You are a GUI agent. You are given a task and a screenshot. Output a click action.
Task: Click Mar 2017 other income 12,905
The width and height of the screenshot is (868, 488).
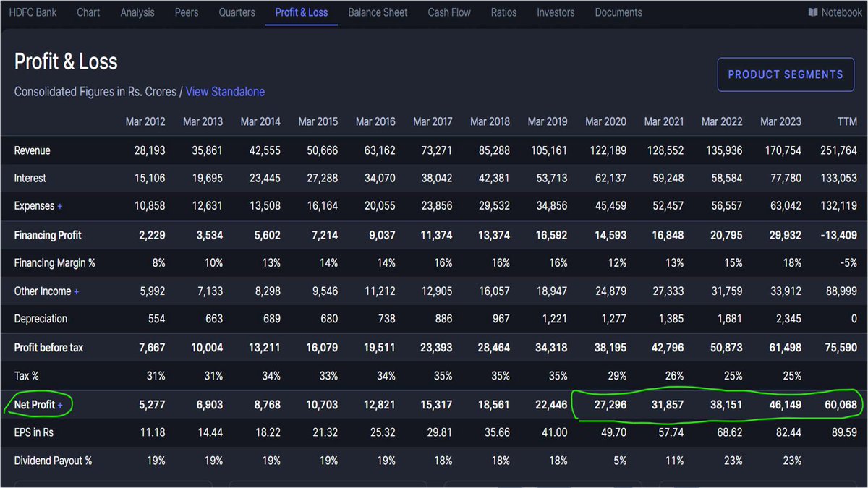[436, 291]
